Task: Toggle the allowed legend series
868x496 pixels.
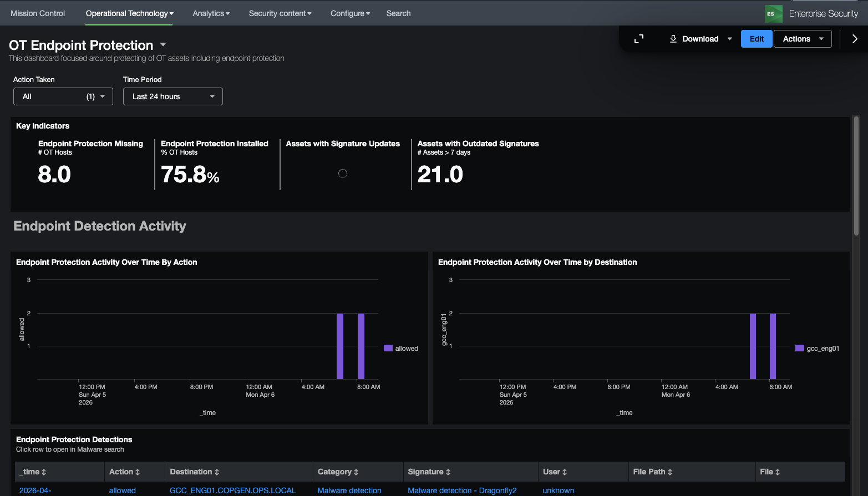Action: coord(401,349)
